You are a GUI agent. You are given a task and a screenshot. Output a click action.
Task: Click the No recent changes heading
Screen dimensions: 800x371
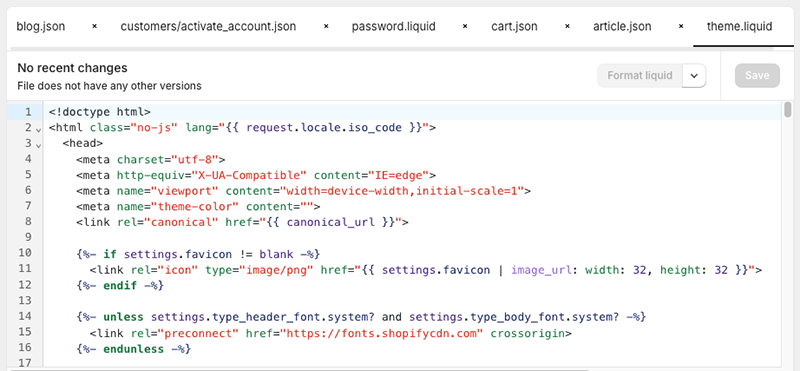pos(72,68)
